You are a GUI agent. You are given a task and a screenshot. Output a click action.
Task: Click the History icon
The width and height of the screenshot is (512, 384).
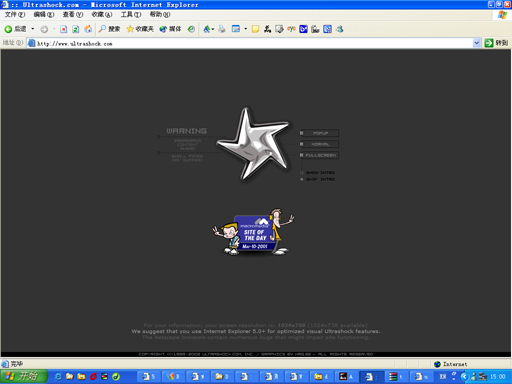(191, 29)
